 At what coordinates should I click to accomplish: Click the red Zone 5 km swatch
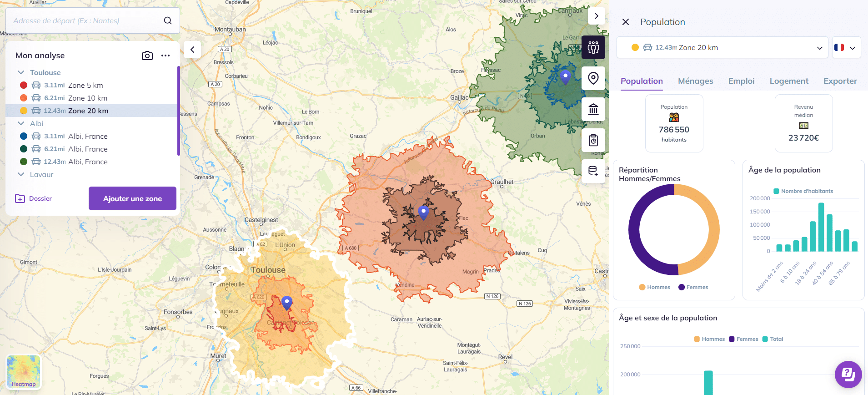pyautogui.click(x=24, y=85)
